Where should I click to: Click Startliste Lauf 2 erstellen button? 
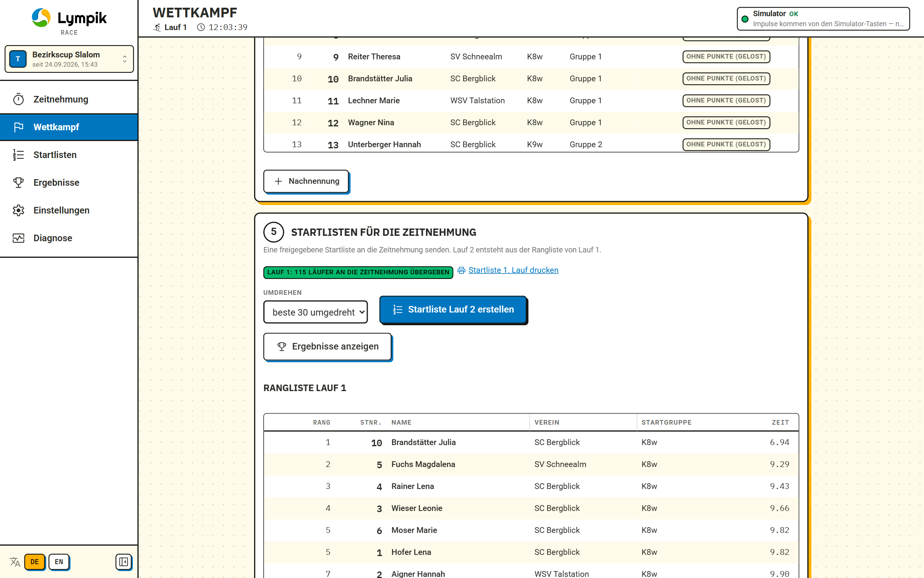coord(453,309)
